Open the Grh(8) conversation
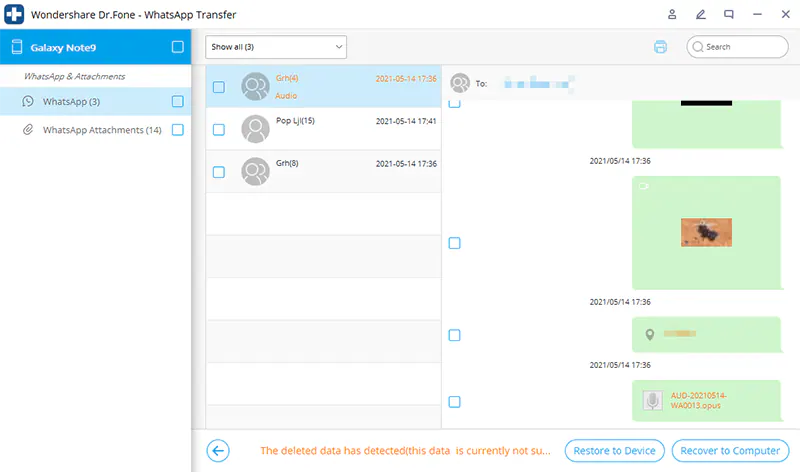This screenshot has height=472, width=800. 323,171
